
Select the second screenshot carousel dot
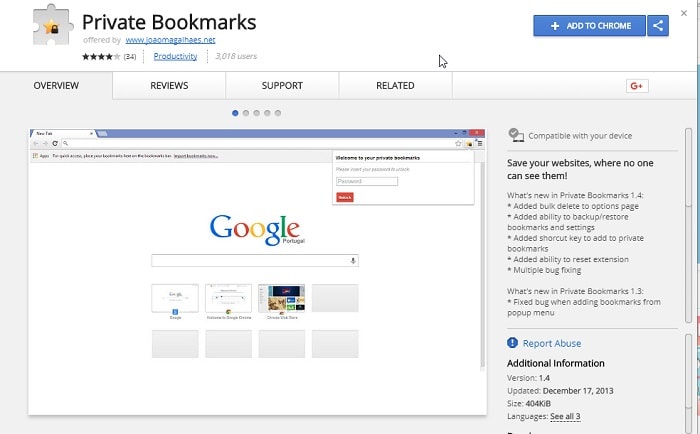[x=246, y=113]
